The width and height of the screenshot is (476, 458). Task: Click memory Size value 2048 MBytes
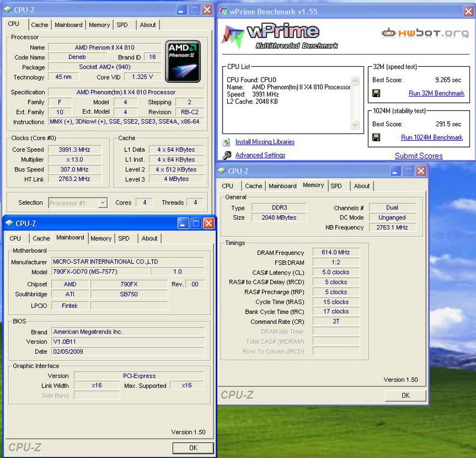(279, 217)
